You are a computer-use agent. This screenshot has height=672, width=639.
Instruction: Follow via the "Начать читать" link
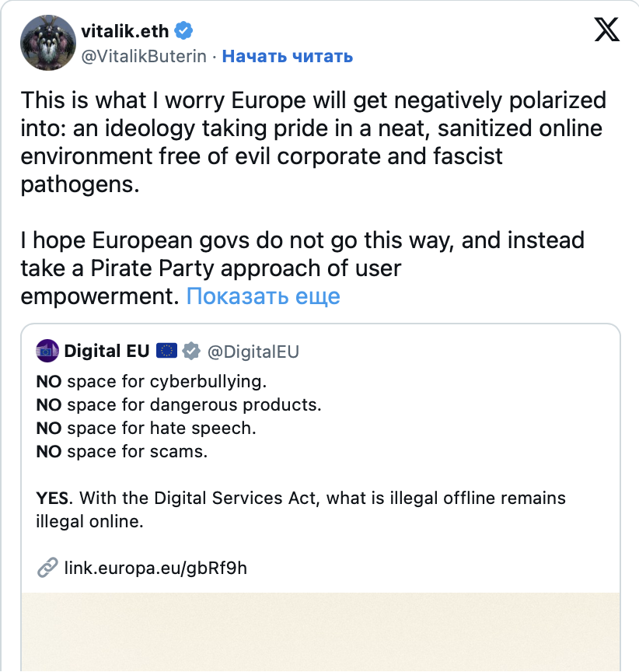pos(288,56)
